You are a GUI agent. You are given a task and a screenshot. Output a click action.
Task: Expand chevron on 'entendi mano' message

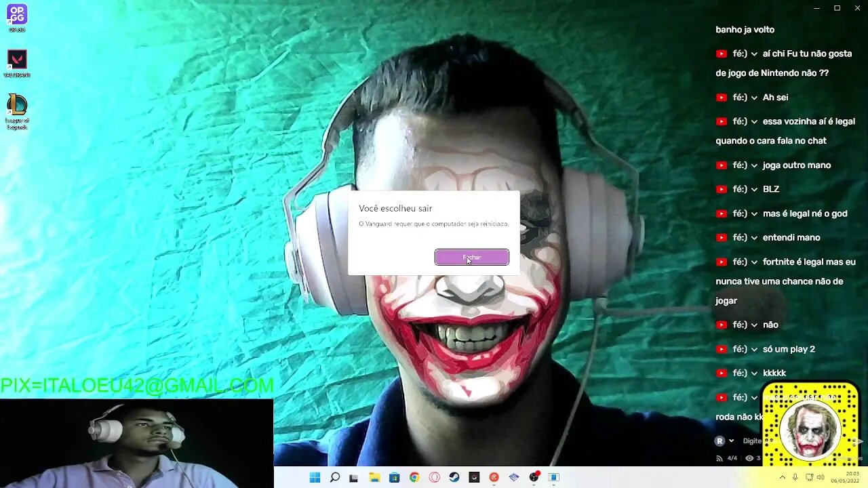tap(754, 238)
